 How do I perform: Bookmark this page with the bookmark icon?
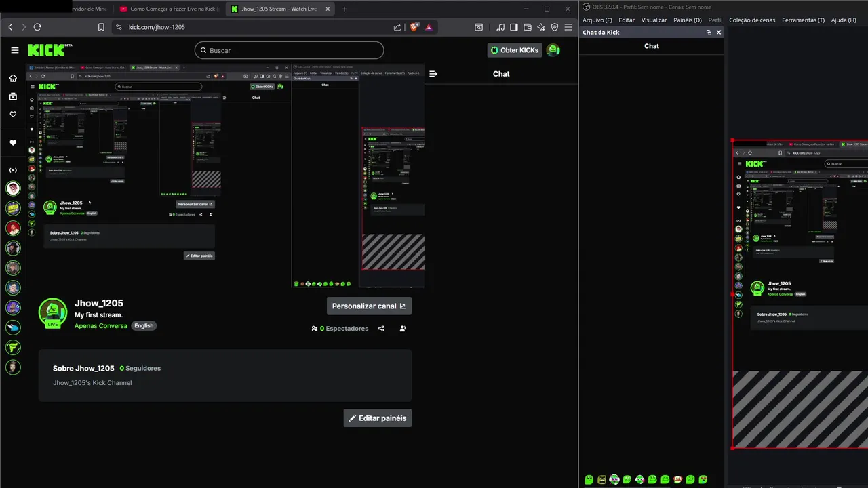[x=101, y=27]
